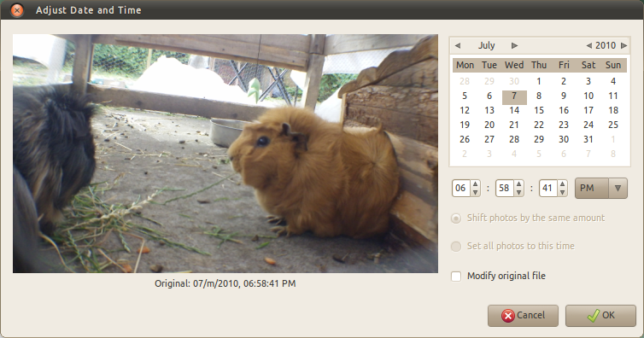Select July 12 in the calendar
The height and width of the screenshot is (338, 644).
(x=465, y=110)
